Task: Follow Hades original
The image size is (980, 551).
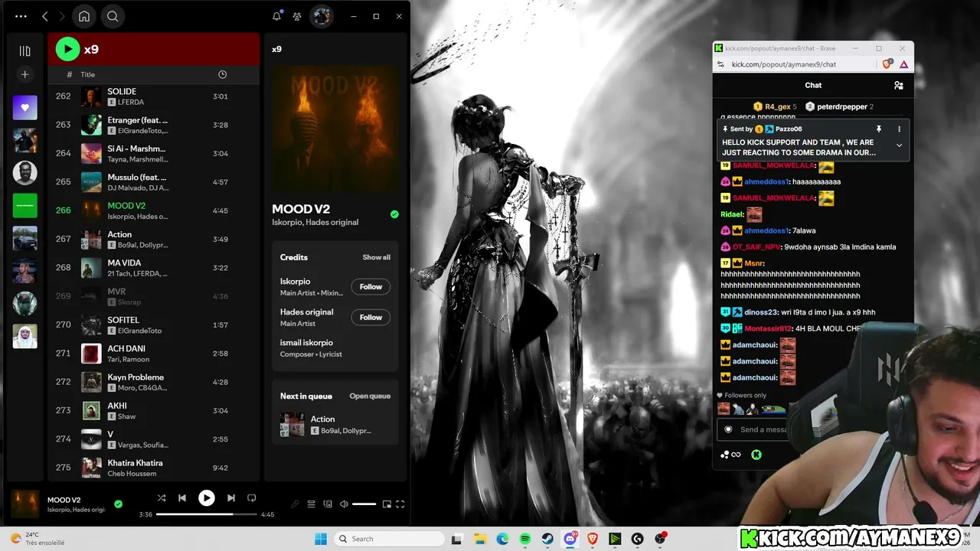Action: [371, 318]
